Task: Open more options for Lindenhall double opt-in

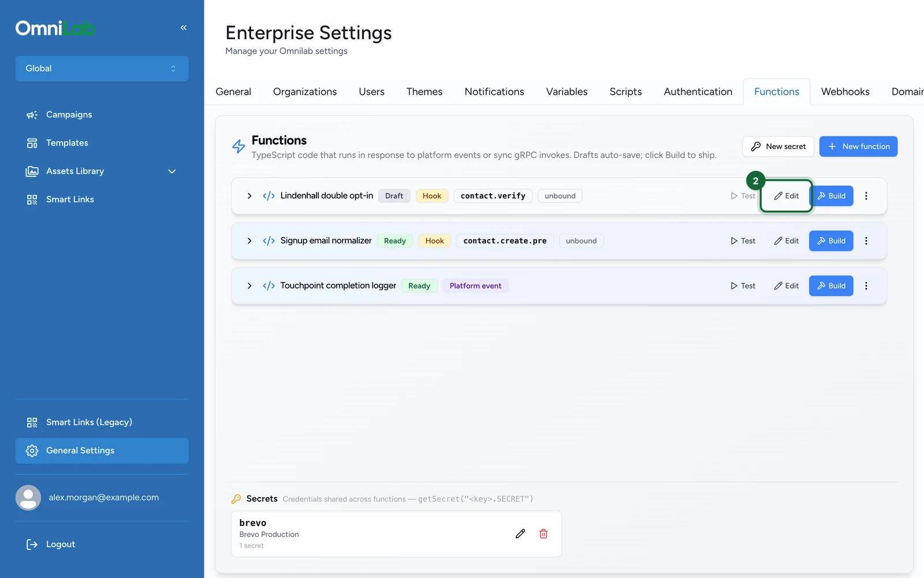Action: coord(866,196)
